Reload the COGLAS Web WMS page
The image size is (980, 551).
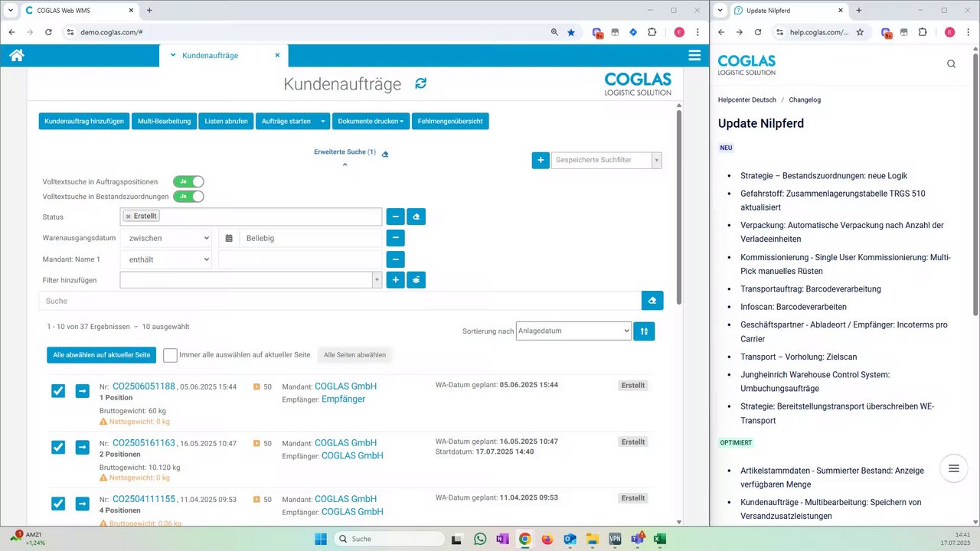coord(48,32)
